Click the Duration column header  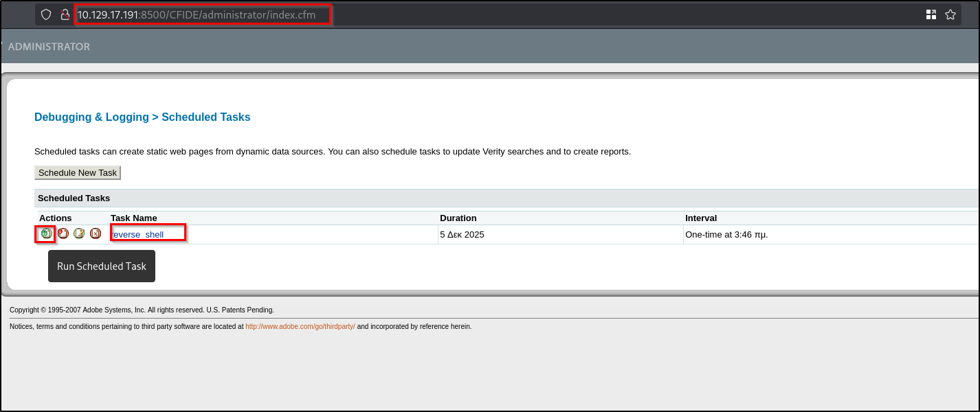point(458,218)
